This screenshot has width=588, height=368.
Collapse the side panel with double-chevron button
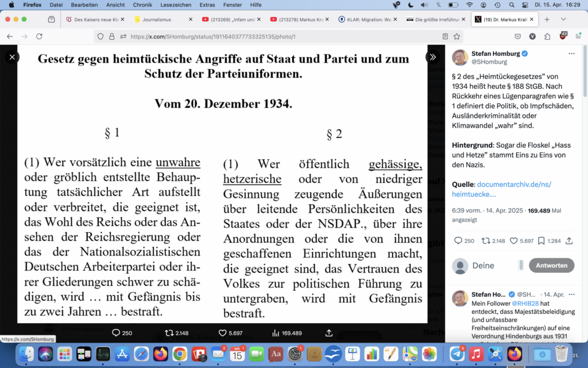coord(432,57)
